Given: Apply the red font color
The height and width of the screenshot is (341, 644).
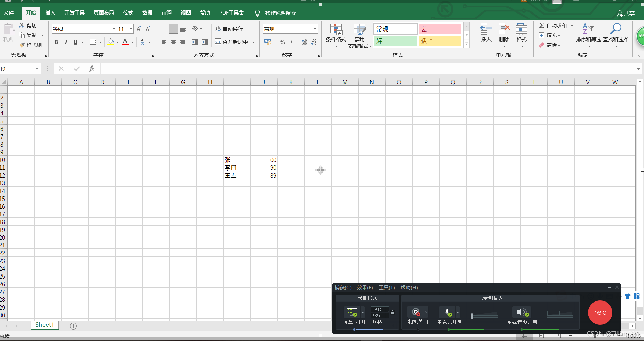Looking at the screenshot, I should [125, 42].
